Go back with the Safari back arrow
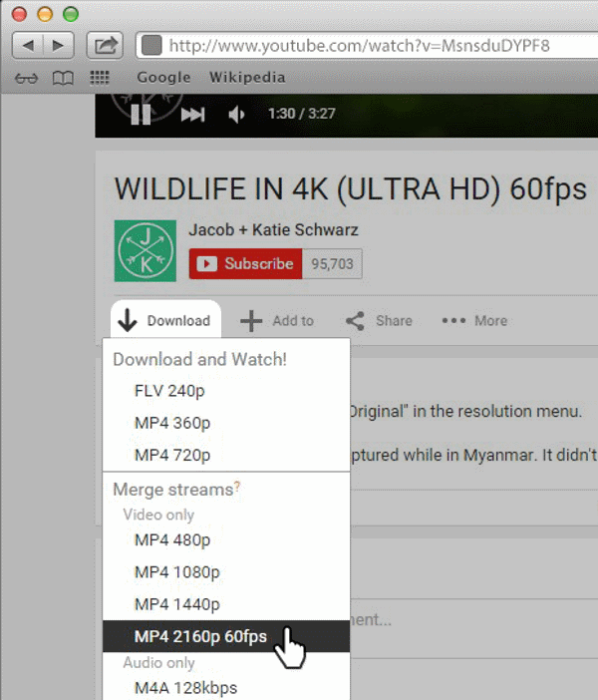This screenshot has height=700, width=598. (x=28, y=45)
